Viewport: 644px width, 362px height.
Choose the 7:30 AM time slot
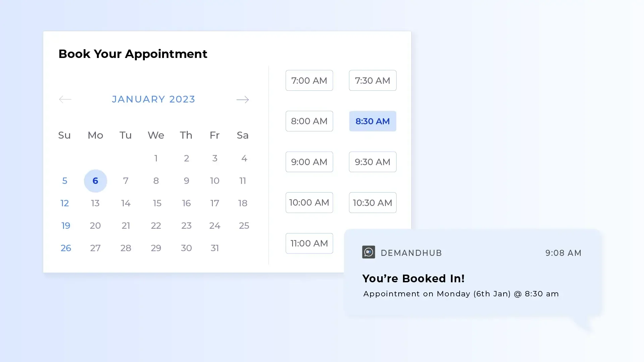[372, 80]
